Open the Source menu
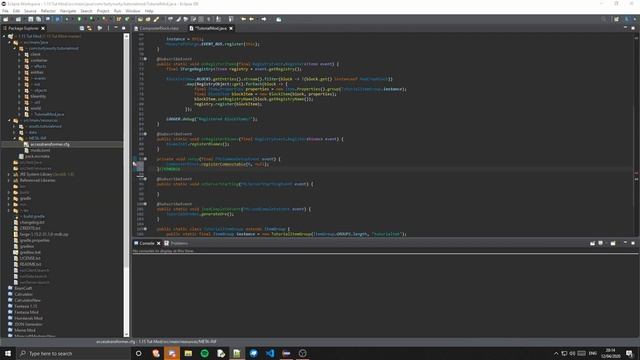The height and width of the screenshot is (360, 640). coord(30,11)
